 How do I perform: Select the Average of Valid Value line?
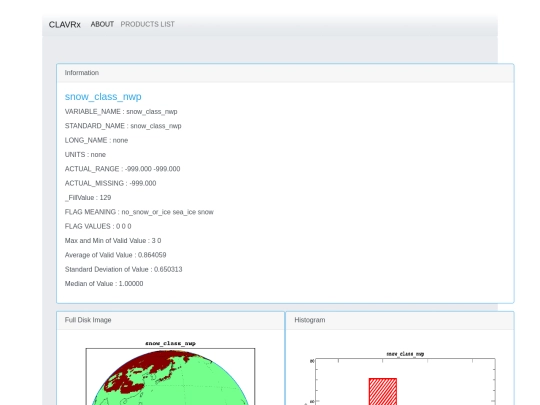[x=115, y=255]
